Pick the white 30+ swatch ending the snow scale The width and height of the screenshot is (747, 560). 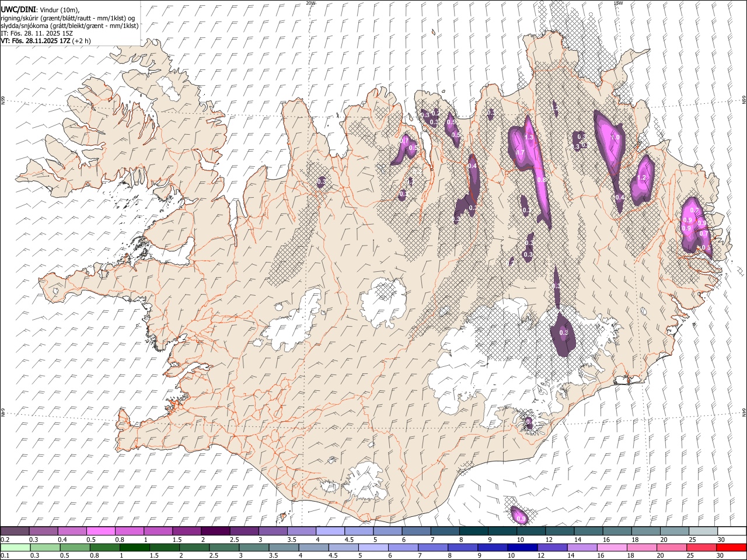click(x=731, y=531)
